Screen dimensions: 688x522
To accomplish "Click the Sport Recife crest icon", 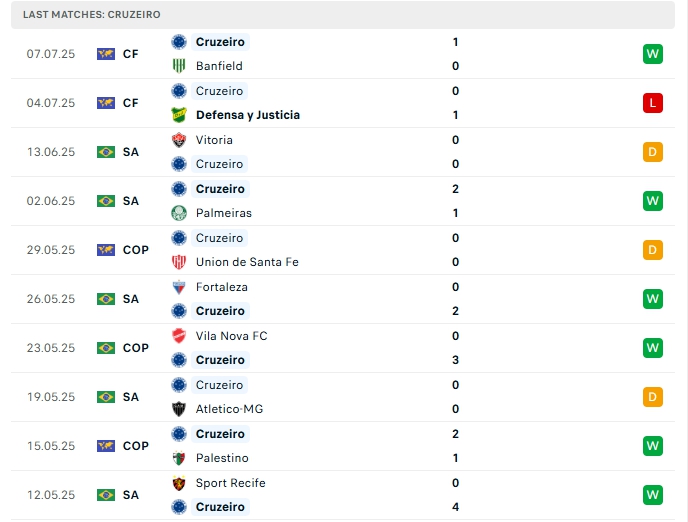I will 179,483.
